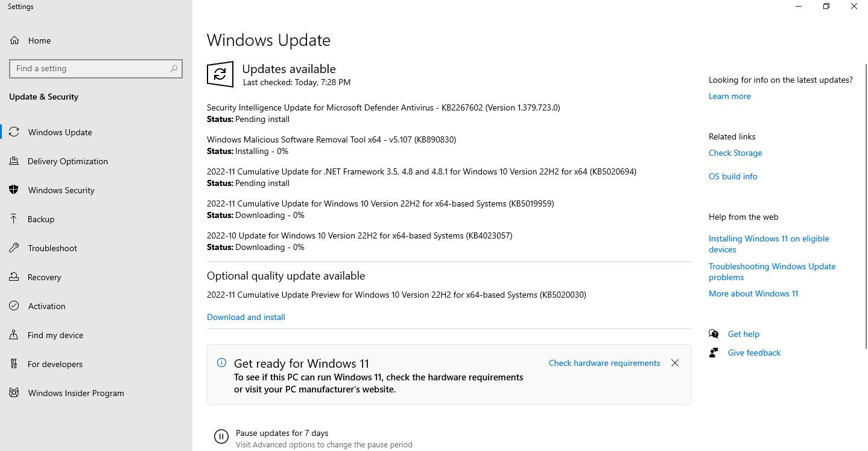Select the Backup arrow icon
The width and height of the screenshot is (868, 451).
(14, 219)
